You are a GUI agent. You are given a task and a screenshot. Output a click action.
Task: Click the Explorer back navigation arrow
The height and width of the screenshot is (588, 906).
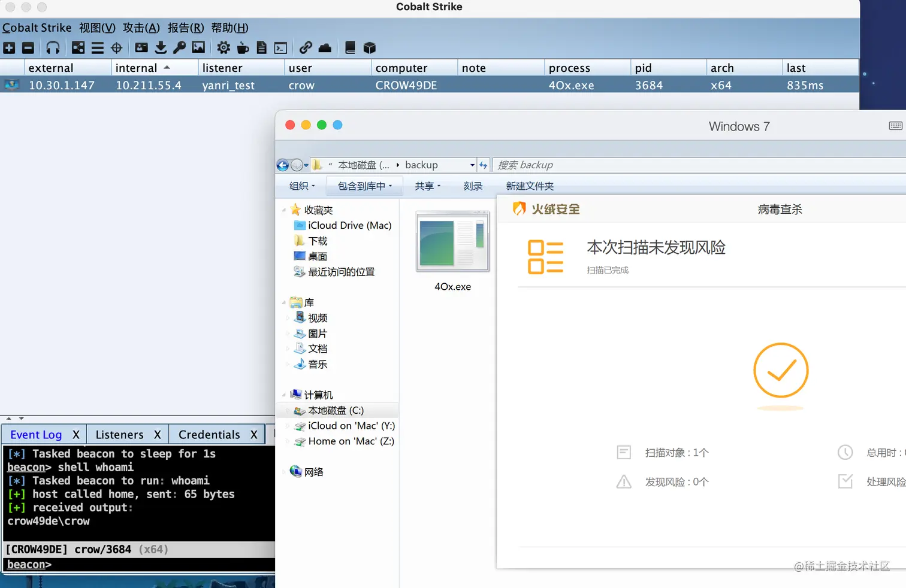[283, 165]
